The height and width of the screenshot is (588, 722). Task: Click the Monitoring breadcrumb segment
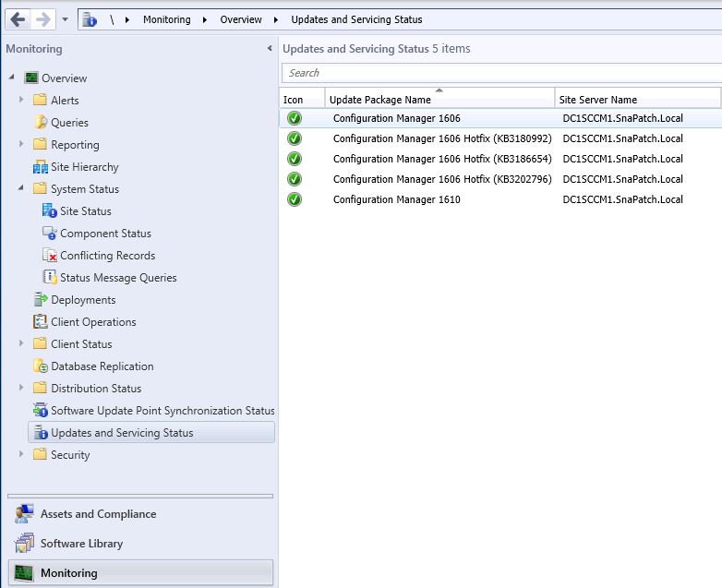(x=167, y=19)
